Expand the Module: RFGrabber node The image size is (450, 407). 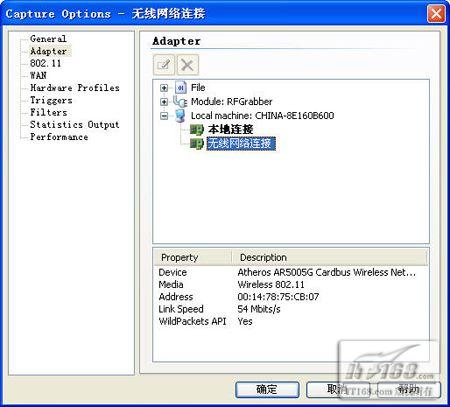point(164,102)
